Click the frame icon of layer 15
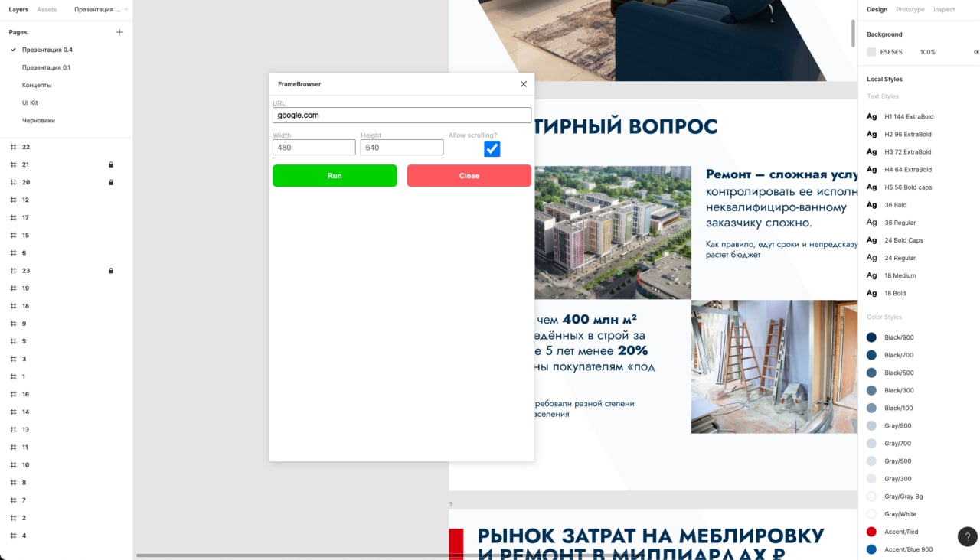This screenshot has width=980, height=560. (13, 236)
